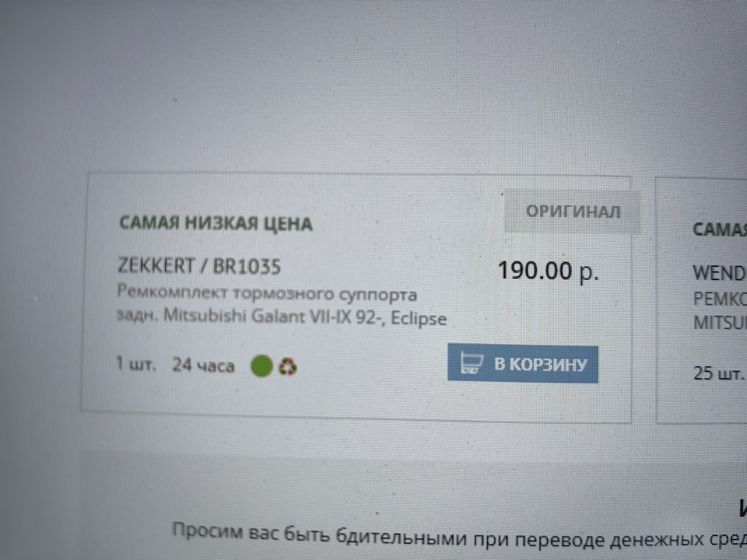Click the 24 часа delivery time label
This screenshot has height=560, width=747.
click(203, 366)
